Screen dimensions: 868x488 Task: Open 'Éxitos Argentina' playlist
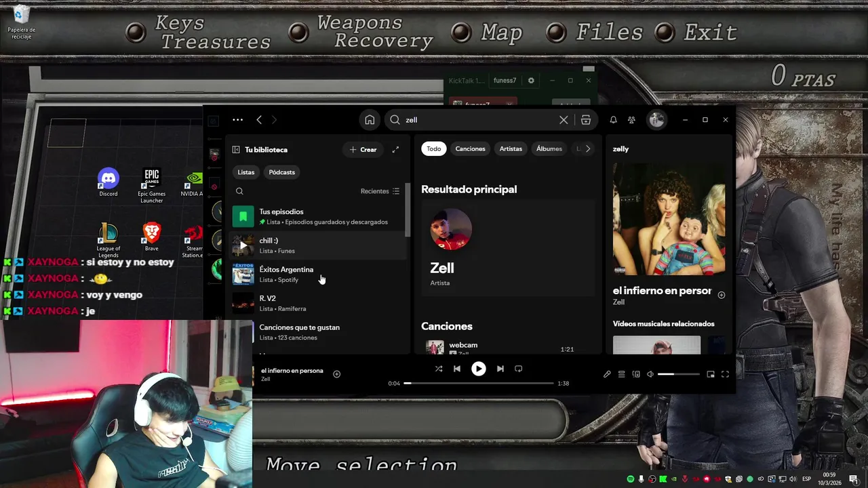point(319,274)
